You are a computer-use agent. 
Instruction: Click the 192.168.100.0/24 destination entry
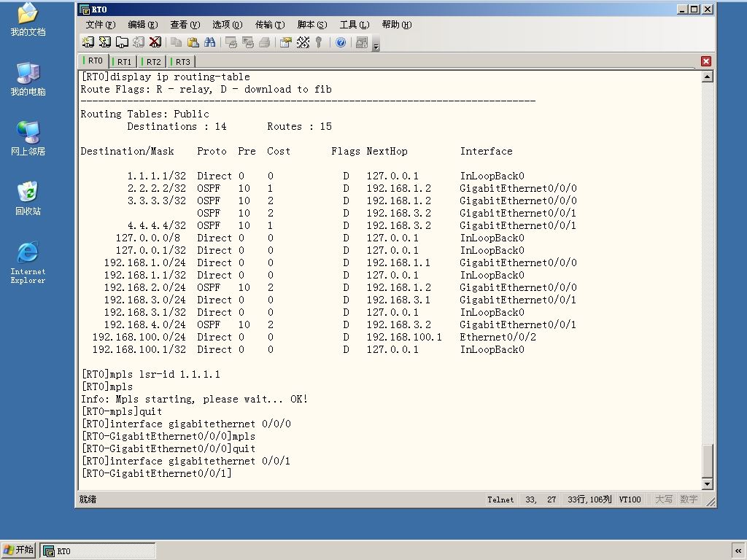pos(139,337)
